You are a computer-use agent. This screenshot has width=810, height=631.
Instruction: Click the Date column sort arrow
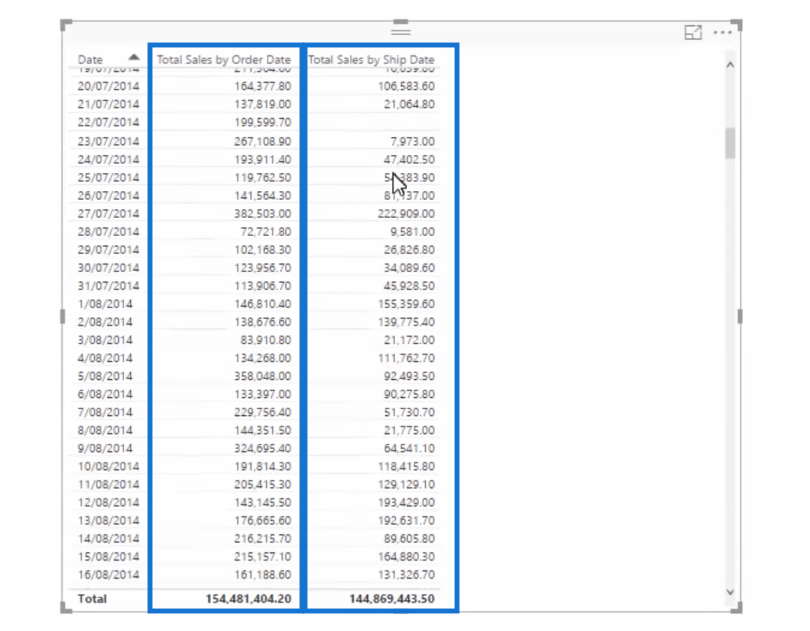tap(134, 57)
